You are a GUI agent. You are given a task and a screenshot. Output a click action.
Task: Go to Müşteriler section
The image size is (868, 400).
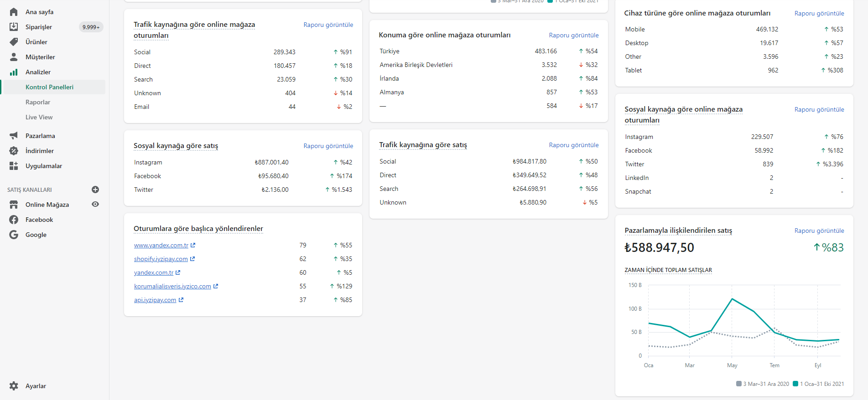[x=40, y=57]
